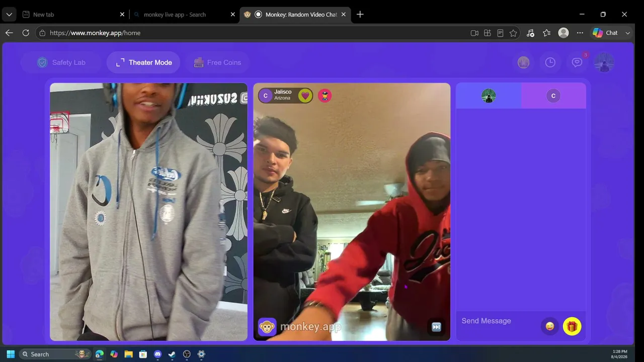
Task: View site information lock icon
Action: (43, 33)
